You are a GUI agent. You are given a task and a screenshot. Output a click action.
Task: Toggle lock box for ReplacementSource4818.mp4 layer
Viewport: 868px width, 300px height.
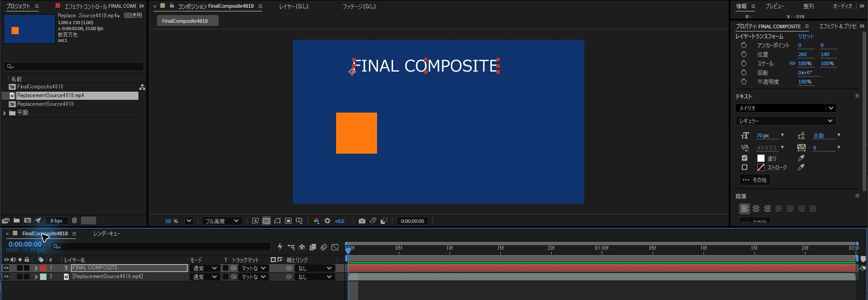pyautogui.click(x=26, y=277)
